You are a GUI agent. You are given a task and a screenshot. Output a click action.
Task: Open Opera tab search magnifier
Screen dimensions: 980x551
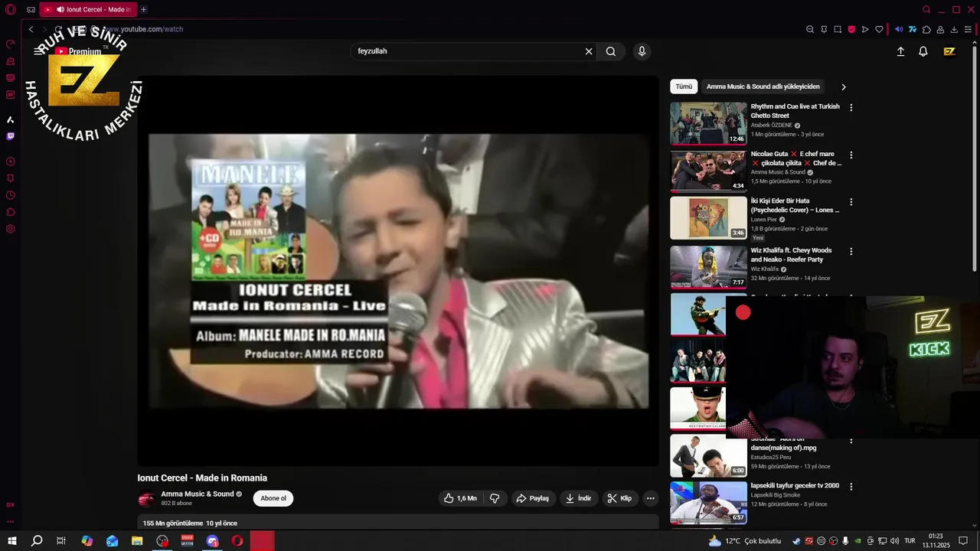click(926, 9)
